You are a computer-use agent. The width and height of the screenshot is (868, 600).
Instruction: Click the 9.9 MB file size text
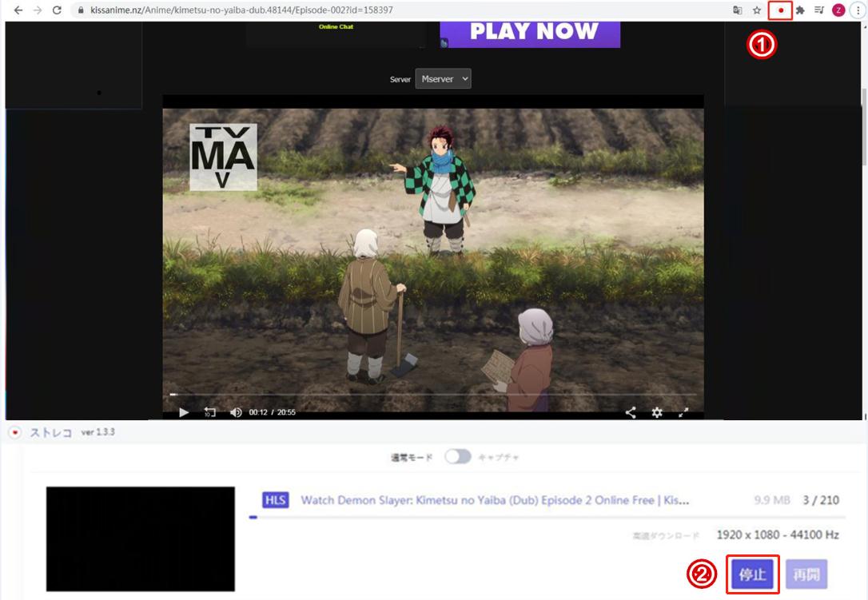(771, 500)
